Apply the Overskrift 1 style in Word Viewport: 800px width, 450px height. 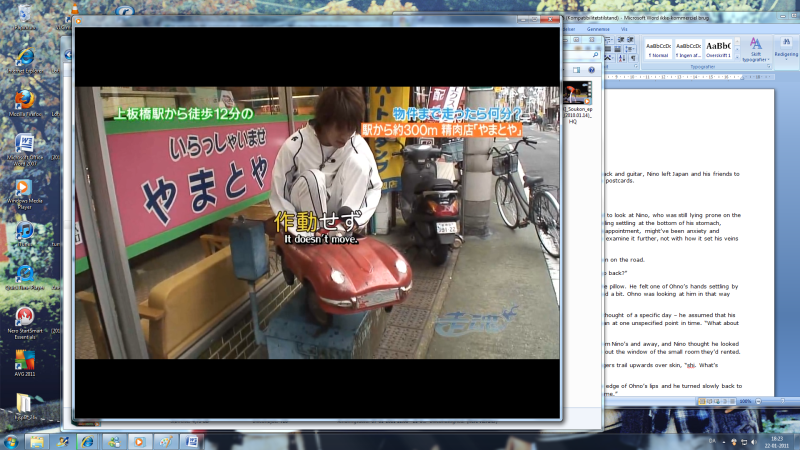[x=718, y=49]
